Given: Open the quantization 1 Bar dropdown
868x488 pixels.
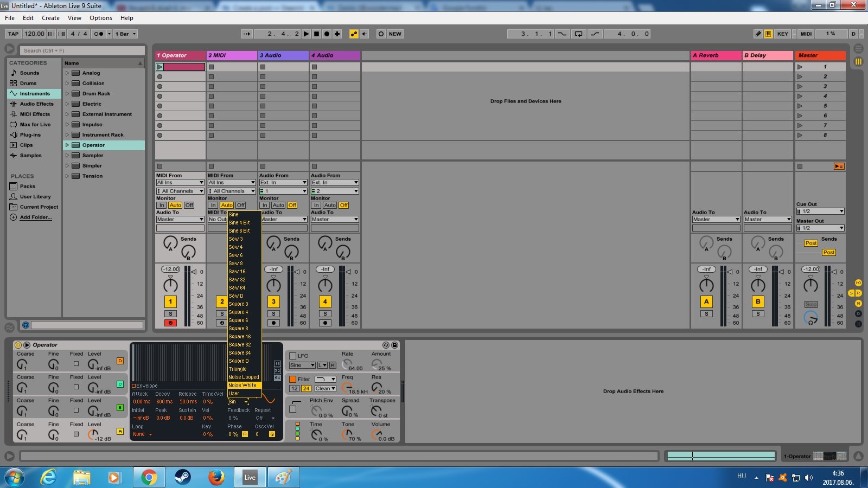Looking at the screenshot, I should (125, 34).
